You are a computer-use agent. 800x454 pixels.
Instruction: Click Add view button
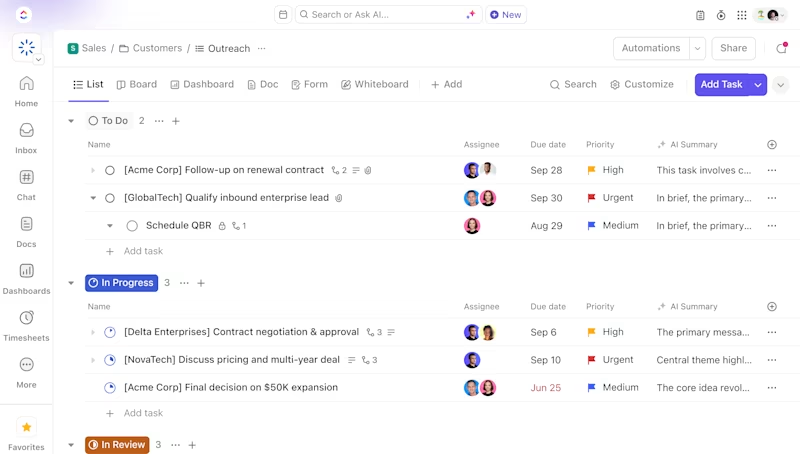pyautogui.click(x=446, y=84)
